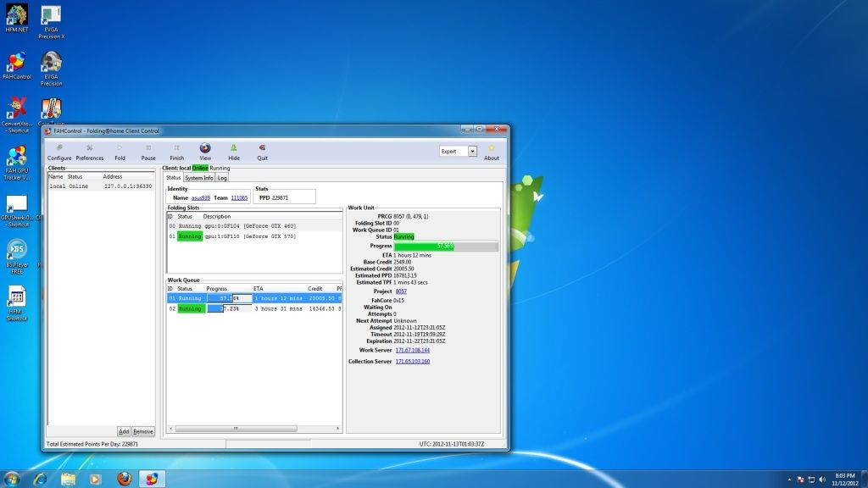
Task: Click the Finish toolbar icon
Action: pyautogui.click(x=176, y=149)
